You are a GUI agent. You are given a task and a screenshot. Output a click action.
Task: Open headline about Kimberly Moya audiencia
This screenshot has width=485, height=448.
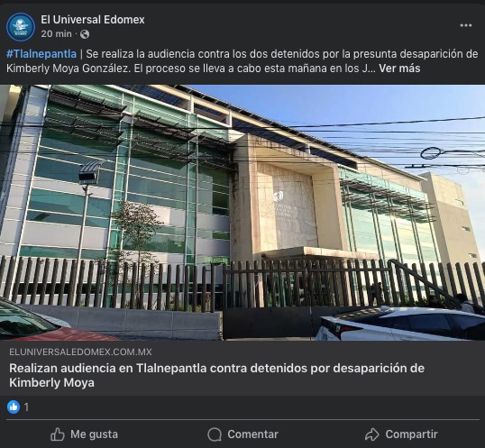(217, 375)
